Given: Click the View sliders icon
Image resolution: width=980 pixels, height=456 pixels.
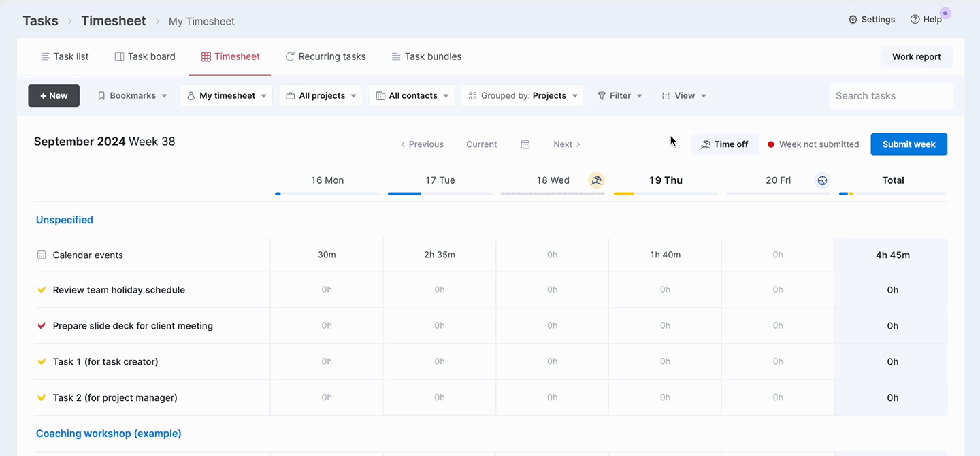Looking at the screenshot, I should pyautogui.click(x=666, y=96).
